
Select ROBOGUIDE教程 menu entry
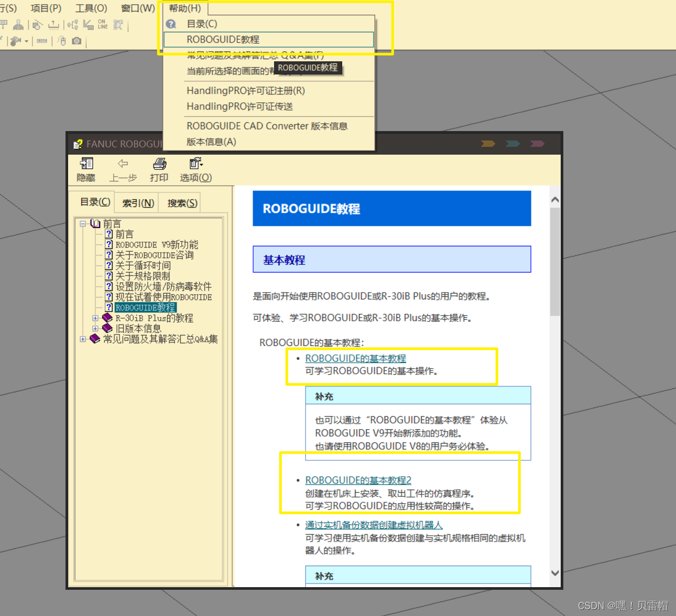(269, 40)
